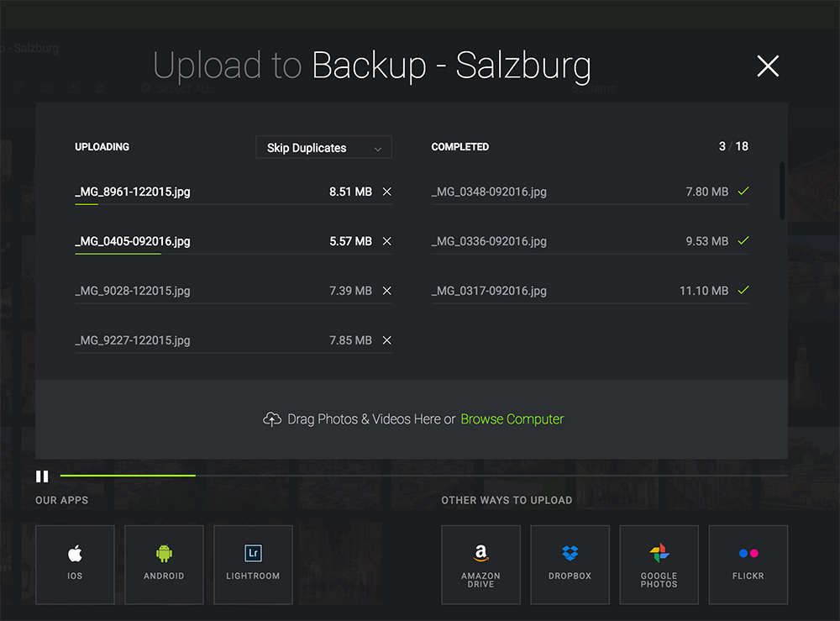This screenshot has width=840, height=621.
Task: Upload from Dropbox
Action: coord(570,565)
